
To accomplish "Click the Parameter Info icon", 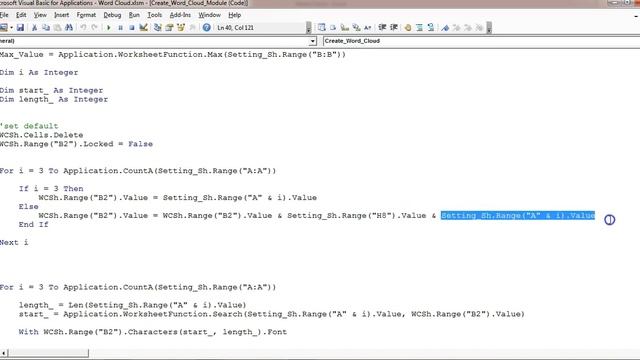I will pos(356,27).
